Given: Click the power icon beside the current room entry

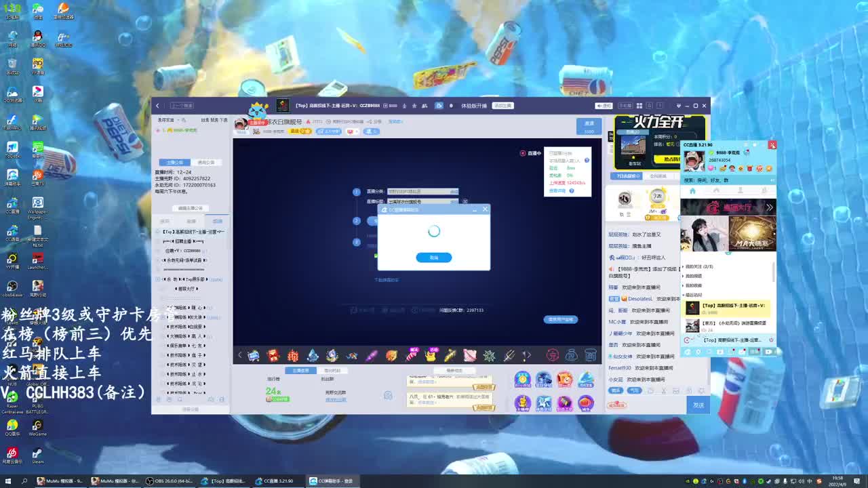Looking at the screenshot, I should 771,340.
